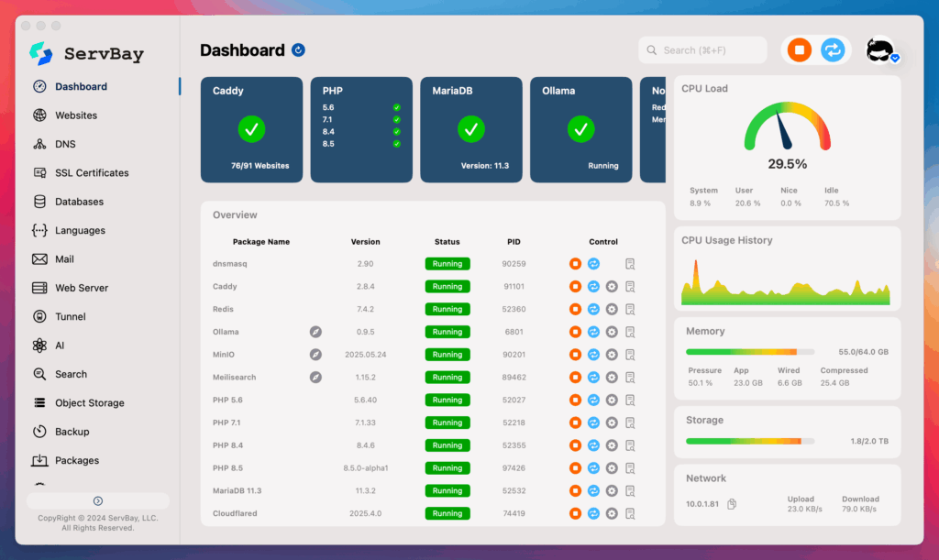939x560 pixels.
Task: Open the MariaDB status card
Action: tap(470, 129)
